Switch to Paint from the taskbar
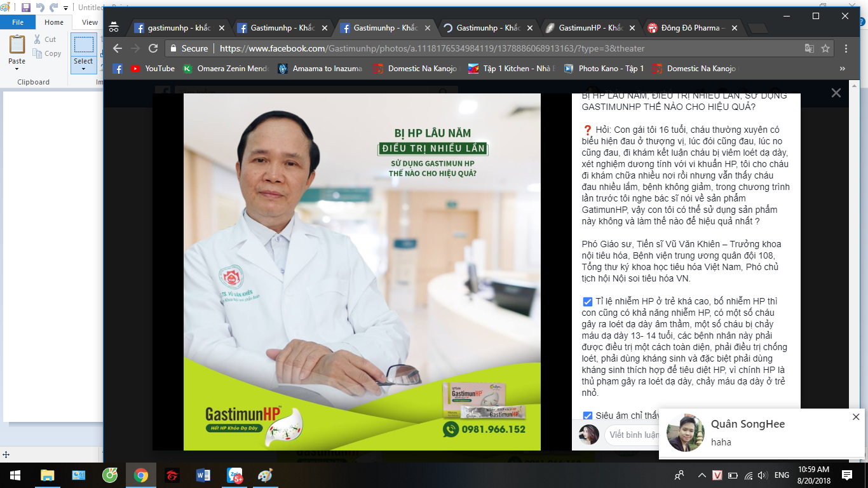Viewport: 868px width, 488px height. [x=265, y=475]
